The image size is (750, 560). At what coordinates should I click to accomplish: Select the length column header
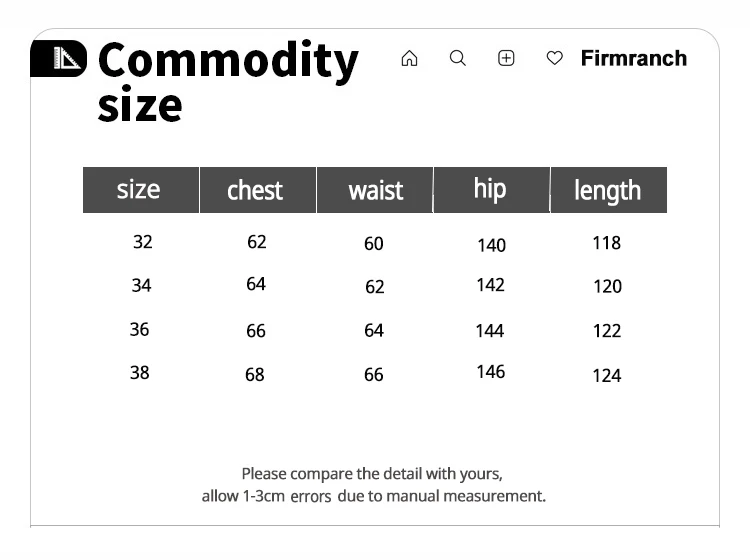[x=607, y=190]
